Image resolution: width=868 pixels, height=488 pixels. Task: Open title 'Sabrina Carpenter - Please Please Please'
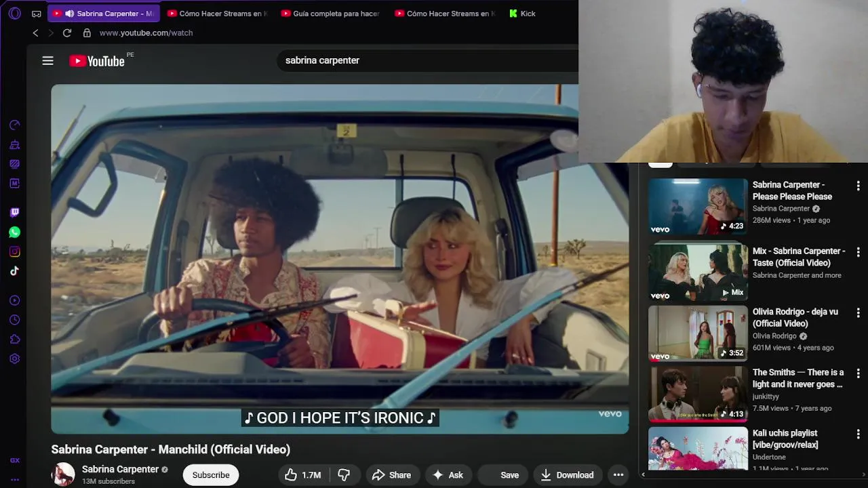tap(792, 190)
